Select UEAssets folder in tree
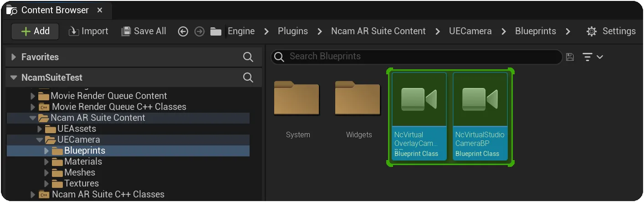The height and width of the screenshot is (202, 644). (x=77, y=129)
